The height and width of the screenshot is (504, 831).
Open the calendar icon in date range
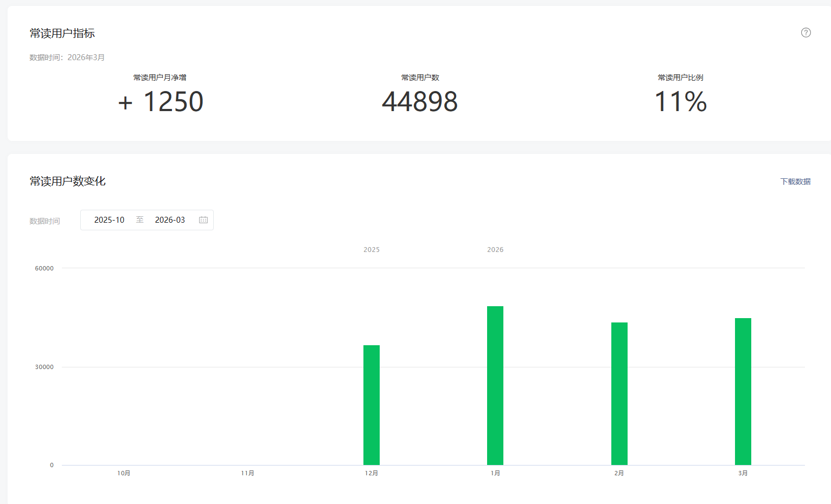tap(203, 220)
